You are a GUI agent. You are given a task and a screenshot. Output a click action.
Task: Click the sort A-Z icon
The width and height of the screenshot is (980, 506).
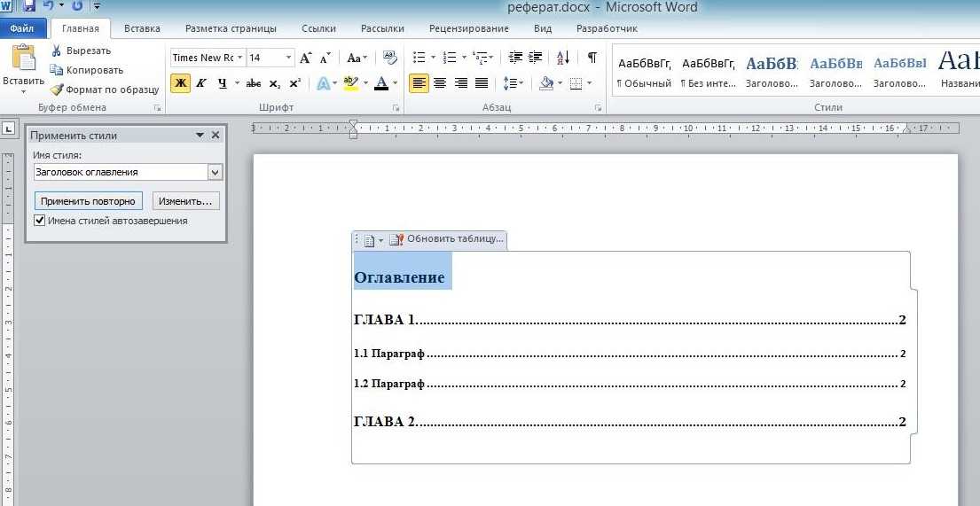[x=563, y=58]
